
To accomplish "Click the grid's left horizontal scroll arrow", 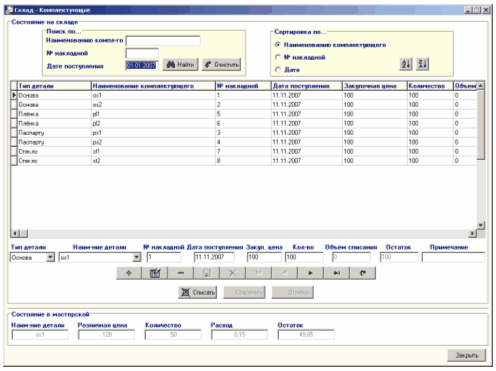I will (15, 233).
